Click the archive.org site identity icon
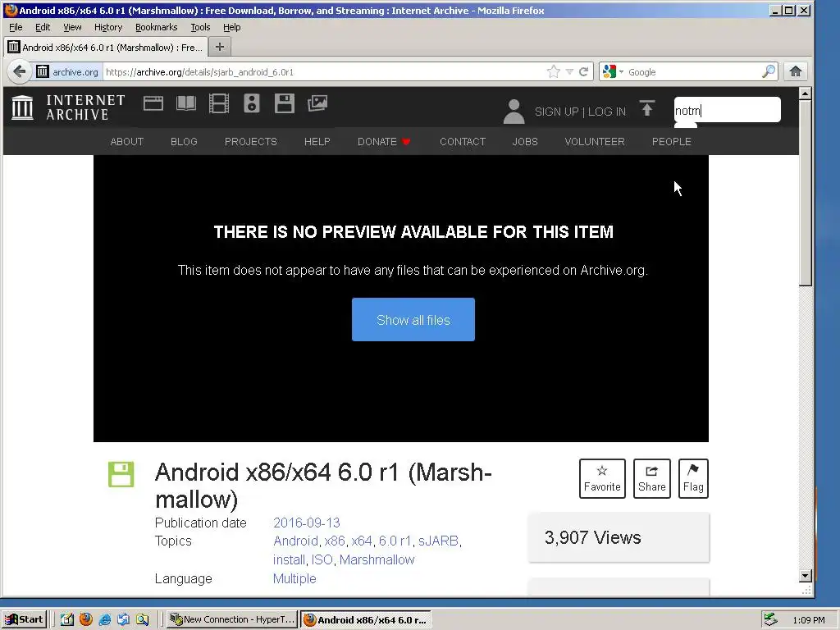The image size is (840, 630). 68,72
